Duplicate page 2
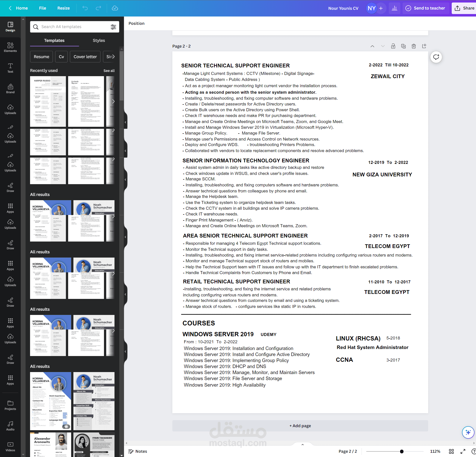476x457 pixels. click(403, 46)
